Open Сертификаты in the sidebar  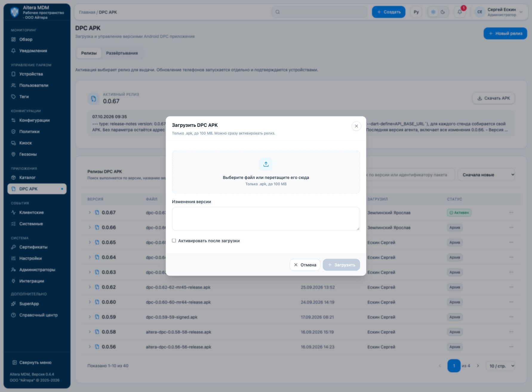(x=37, y=247)
